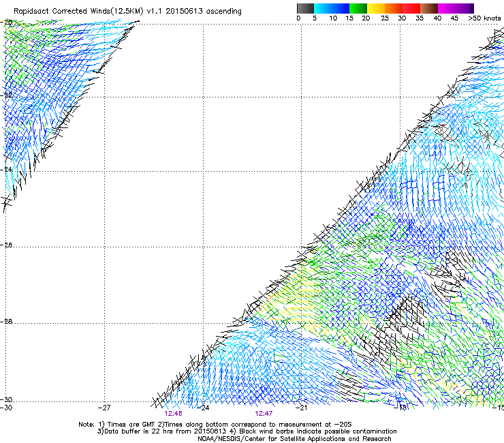Image resolution: width=504 pixels, height=443 pixels.
Task: Click the purple 12:46 time label
Action: point(173,414)
